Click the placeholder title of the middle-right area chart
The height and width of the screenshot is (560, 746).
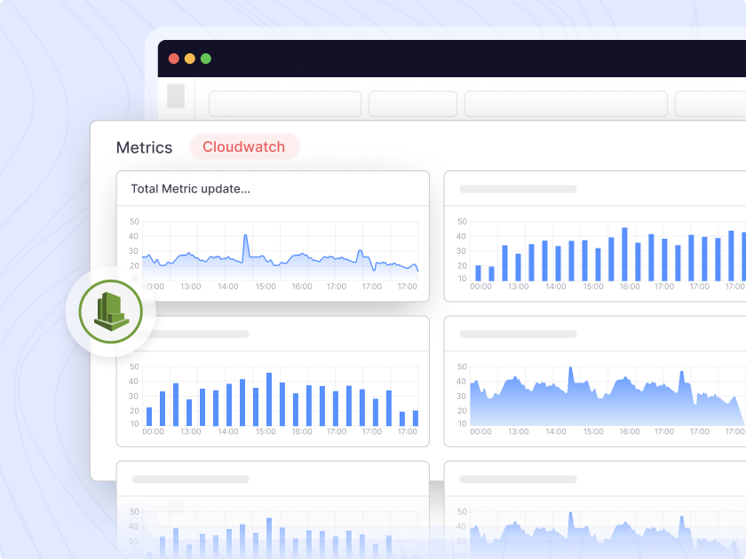pos(518,334)
